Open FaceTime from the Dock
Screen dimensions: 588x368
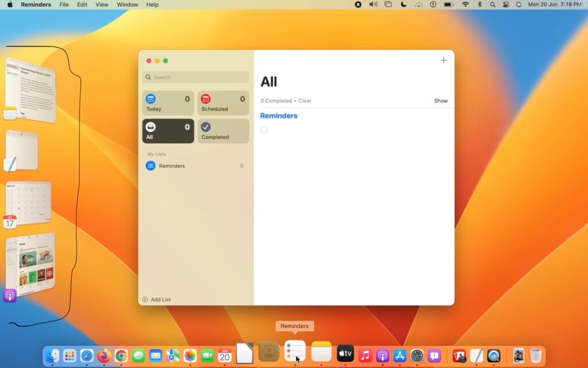coord(207,355)
